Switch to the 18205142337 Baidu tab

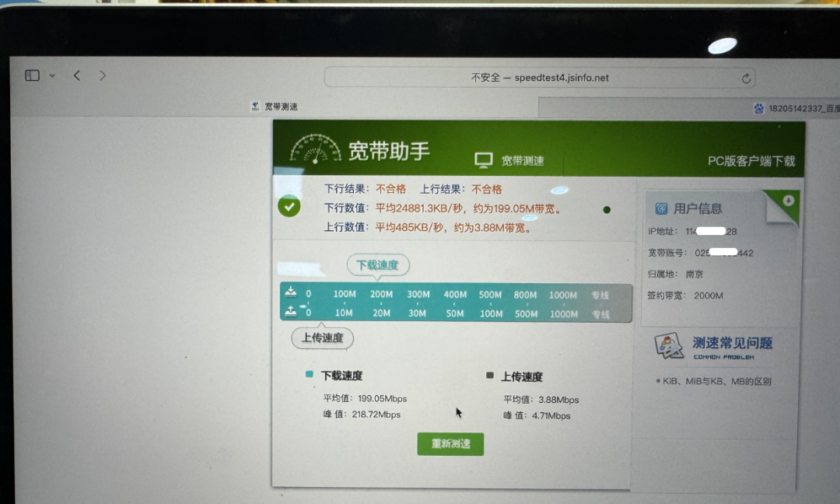(x=796, y=109)
